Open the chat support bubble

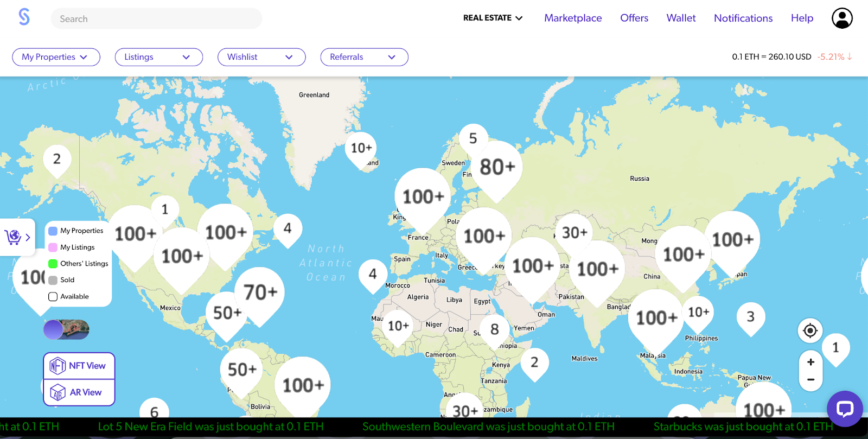pos(845,409)
